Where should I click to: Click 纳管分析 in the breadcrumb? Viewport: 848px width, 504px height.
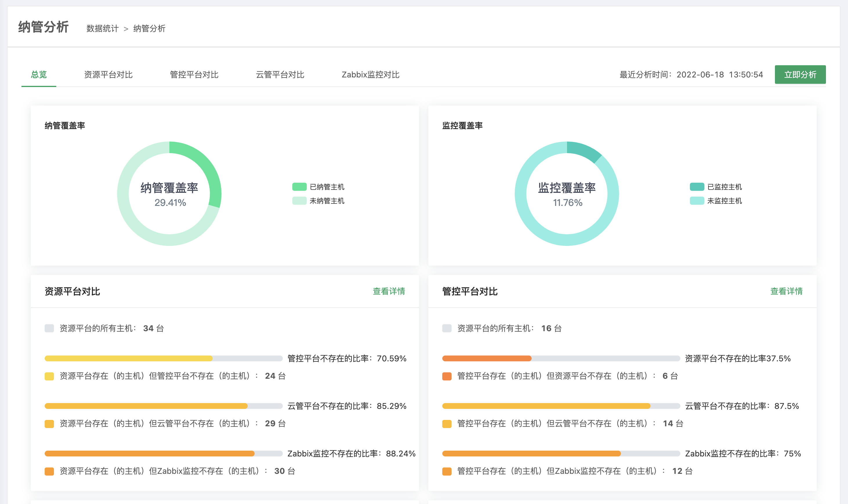tap(149, 28)
